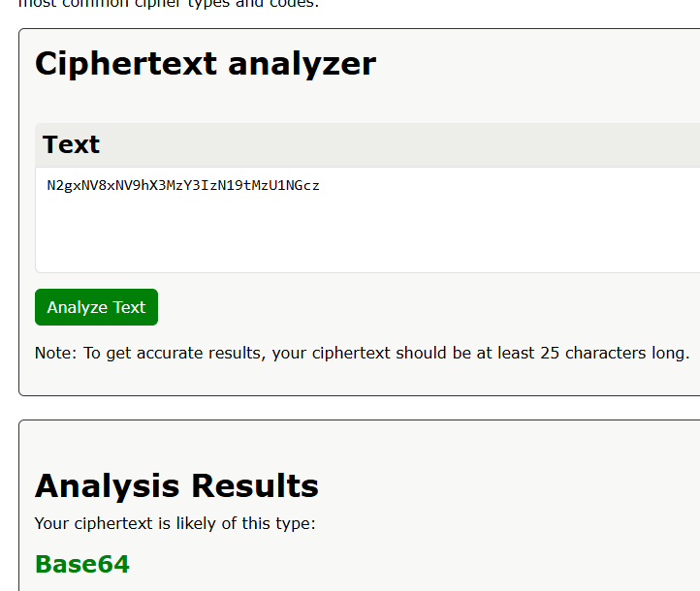Click the word 'analyzer' in the main heading
This screenshot has width=700, height=591.
point(301,64)
